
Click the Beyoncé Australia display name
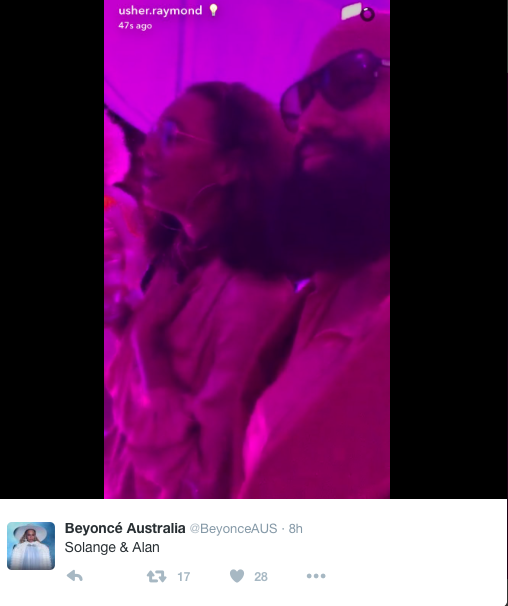click(125, 528)
